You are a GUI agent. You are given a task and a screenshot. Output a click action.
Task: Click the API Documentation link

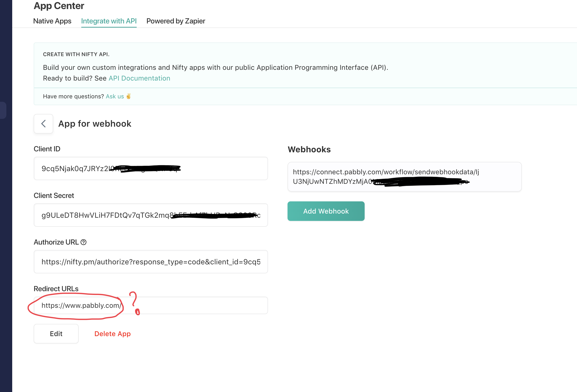point(139,78)
